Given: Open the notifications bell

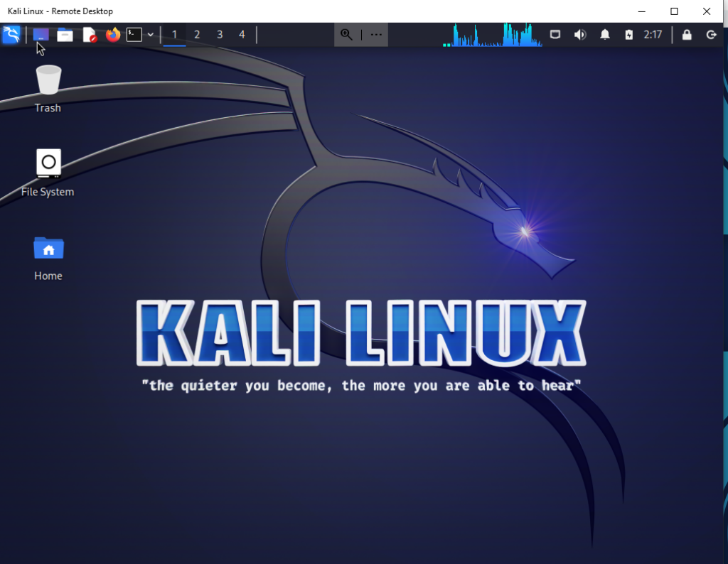Looking at the screenshot, I should coord(605,35).
